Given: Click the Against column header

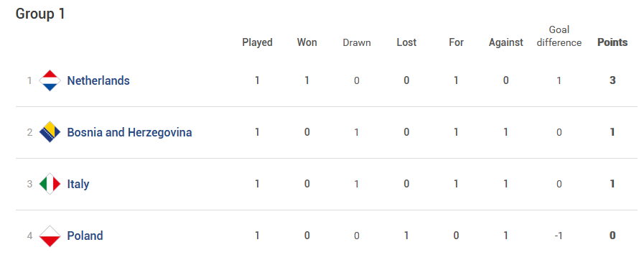Looking at the screenshot, I should [505, 42].
